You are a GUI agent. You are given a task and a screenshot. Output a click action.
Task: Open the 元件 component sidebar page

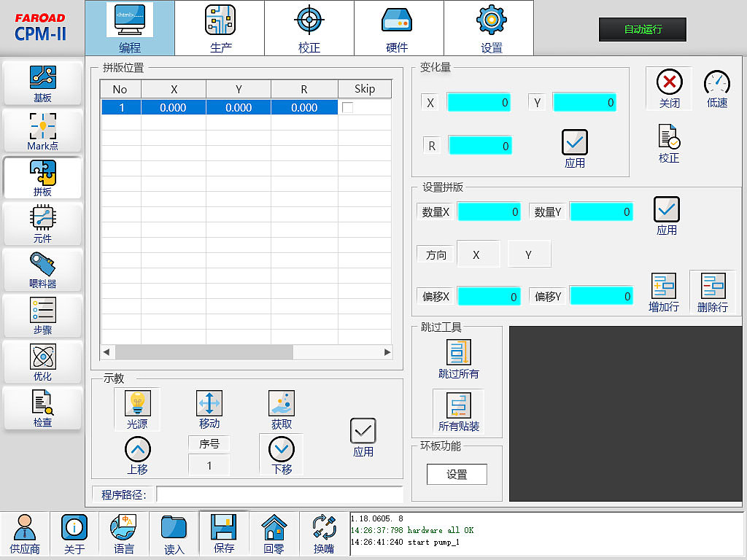click(42, 224)
